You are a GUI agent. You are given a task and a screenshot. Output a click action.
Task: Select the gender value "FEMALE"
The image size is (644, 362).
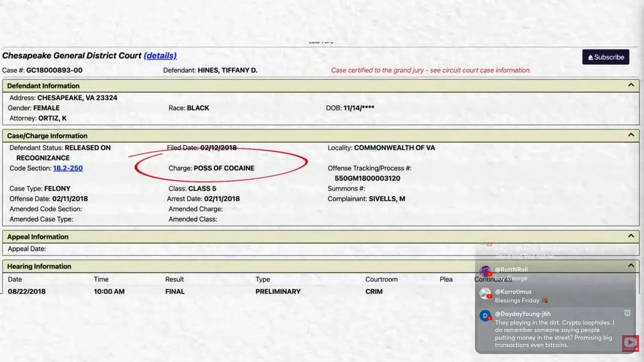point(46,108)
